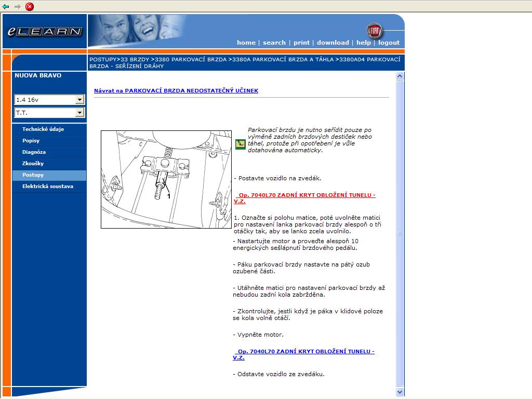Click the scrollbar down arrow
The height and width of the screenshot is (399, 532).
click(400, 392)
